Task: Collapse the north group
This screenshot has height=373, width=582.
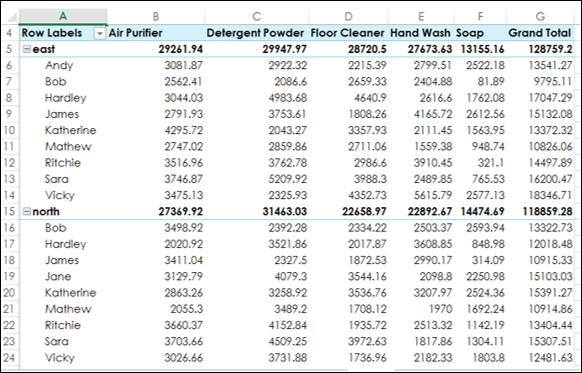Action: (x=27, y=212)
